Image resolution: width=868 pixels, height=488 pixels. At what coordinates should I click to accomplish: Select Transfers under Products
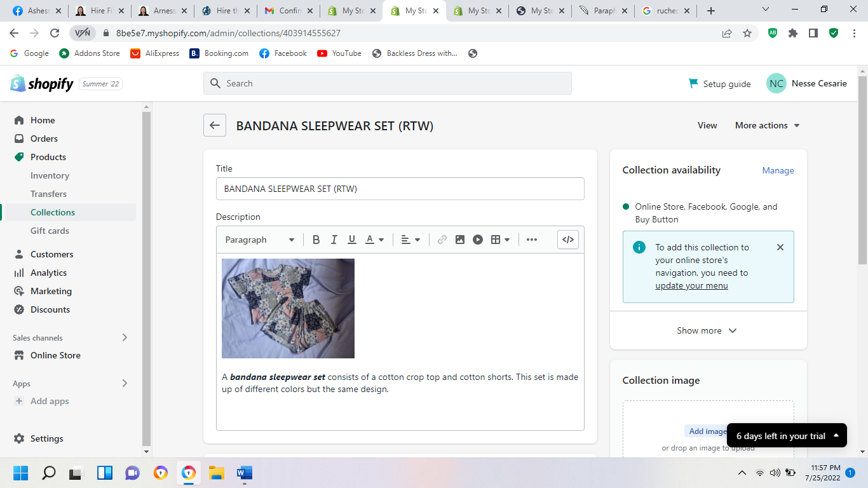click(48, 194)
